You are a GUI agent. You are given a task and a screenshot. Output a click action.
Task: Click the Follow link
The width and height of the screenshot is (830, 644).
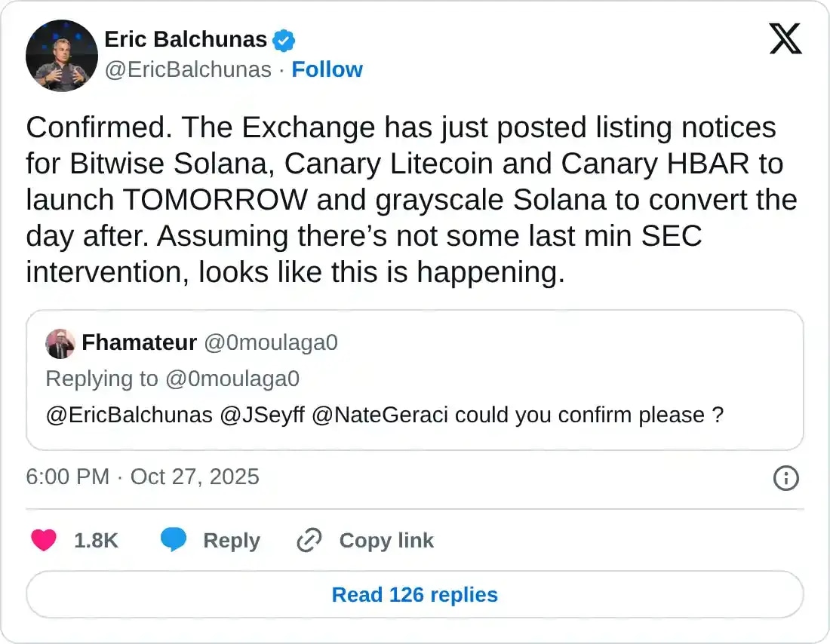[x=327, y=69]
